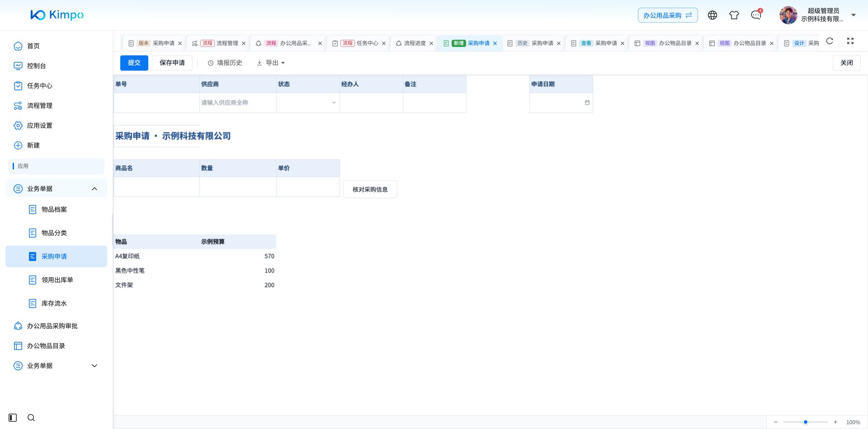Click the refresh tabs icon
The width and height of the screenshot is (868, 429).
(830, 41)
